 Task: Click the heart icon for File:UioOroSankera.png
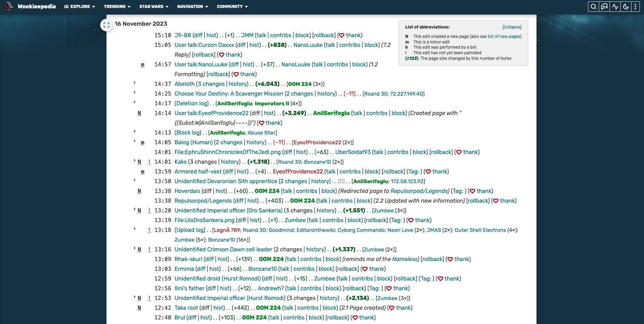pos(411,220)
